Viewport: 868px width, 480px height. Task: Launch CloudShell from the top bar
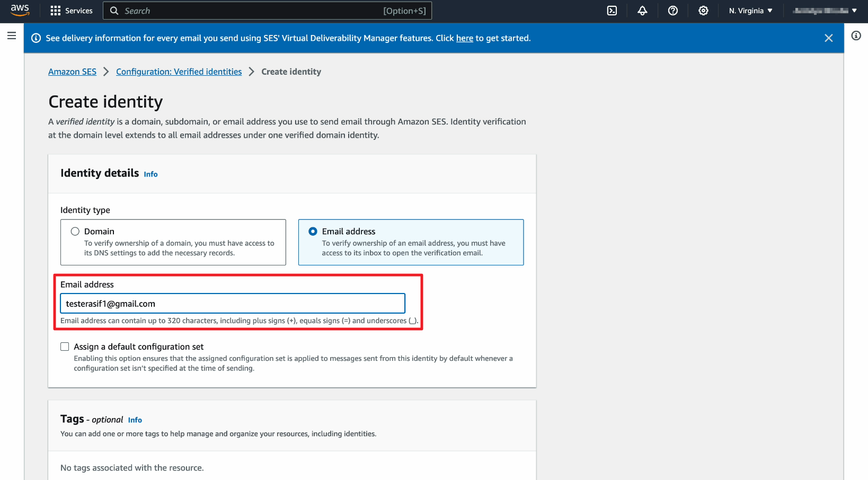click(x=612, y=11)
